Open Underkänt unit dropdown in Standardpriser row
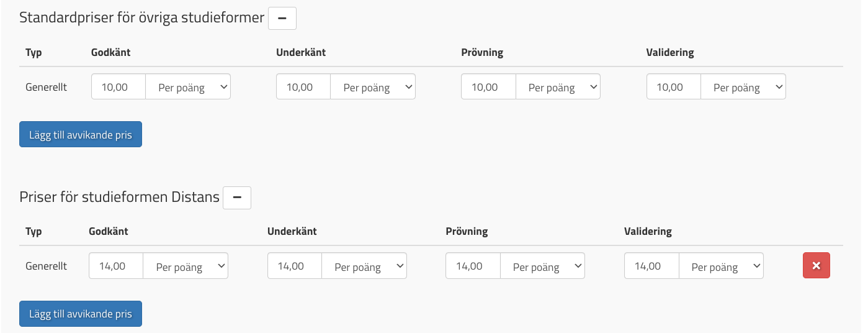 (x=373, y=87)
